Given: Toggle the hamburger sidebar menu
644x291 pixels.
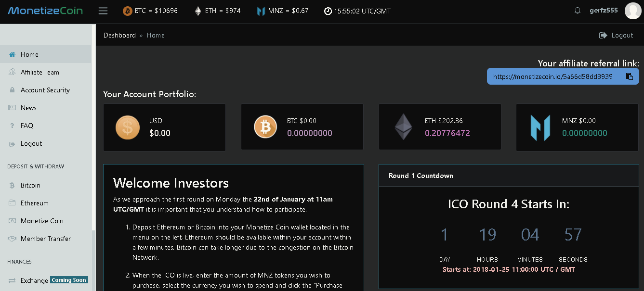Looking at the screenshot, I should 103,11.
